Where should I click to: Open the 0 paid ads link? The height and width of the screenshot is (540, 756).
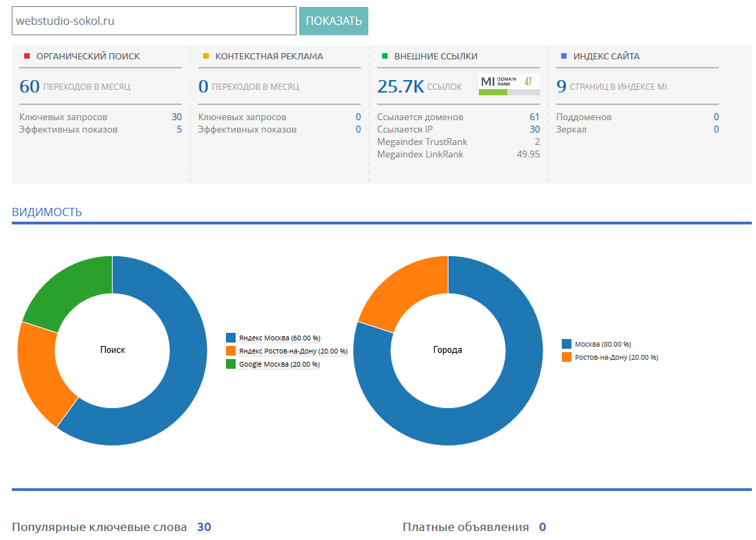[542, 527]
